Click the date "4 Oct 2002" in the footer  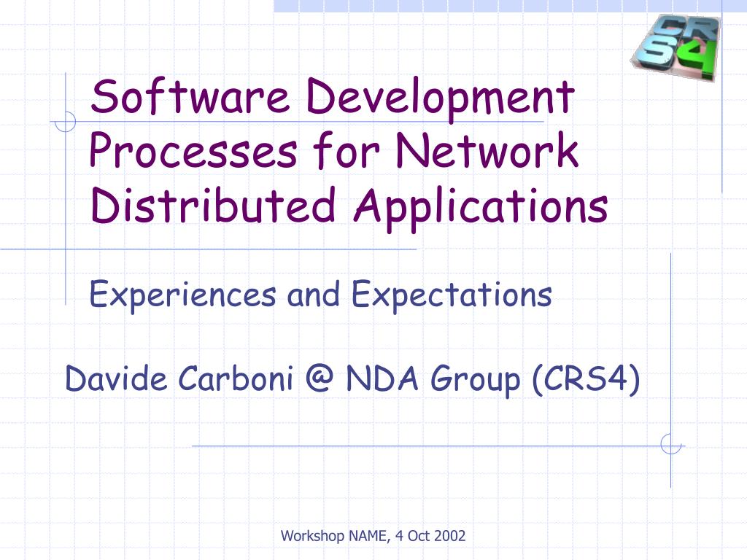430,536
